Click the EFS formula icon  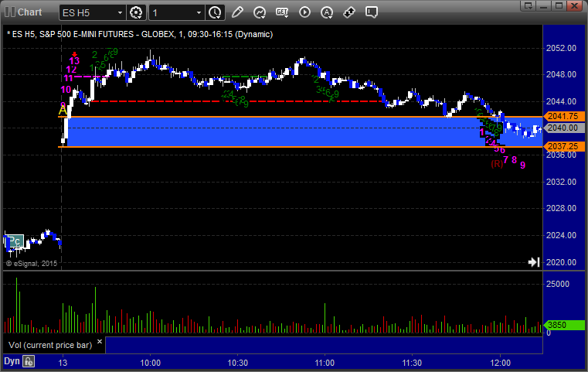[282, 12]
